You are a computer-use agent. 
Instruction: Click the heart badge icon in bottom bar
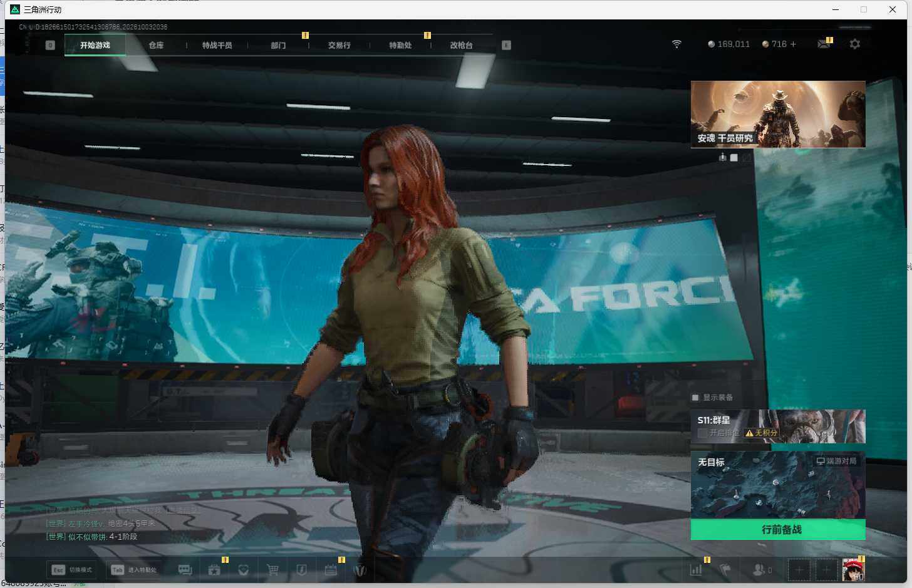click(x=244, y=570)
